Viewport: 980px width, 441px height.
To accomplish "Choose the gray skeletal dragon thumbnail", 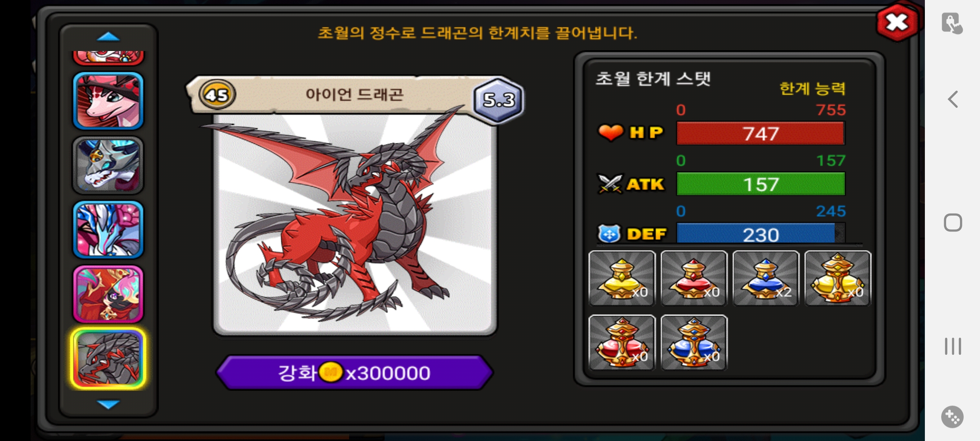I will tap(108, 165).
